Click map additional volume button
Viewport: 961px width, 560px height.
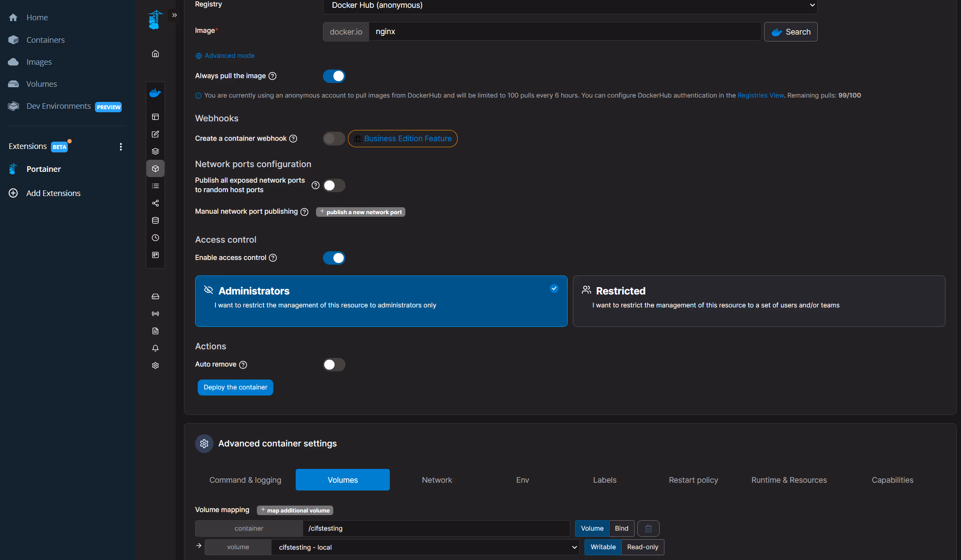pyautogui.click(x=295, y=510)
